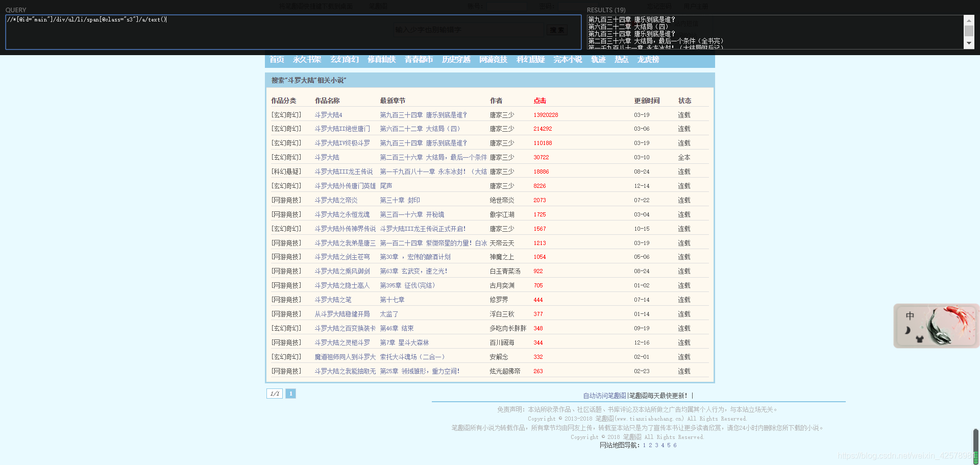The height and width of the screenshot is (465, 980).
Task: Open the 完本小说 navigation item
Action: (x=568, y=60)
